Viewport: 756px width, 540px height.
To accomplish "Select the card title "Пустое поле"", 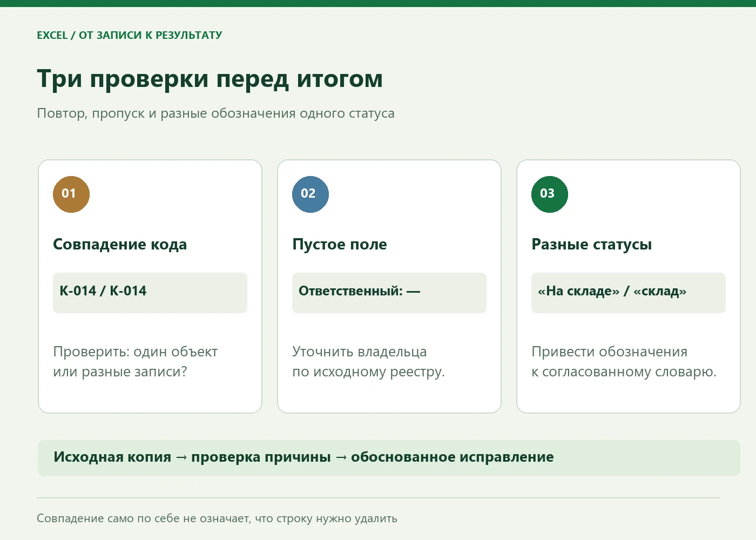I will point(340,244).
